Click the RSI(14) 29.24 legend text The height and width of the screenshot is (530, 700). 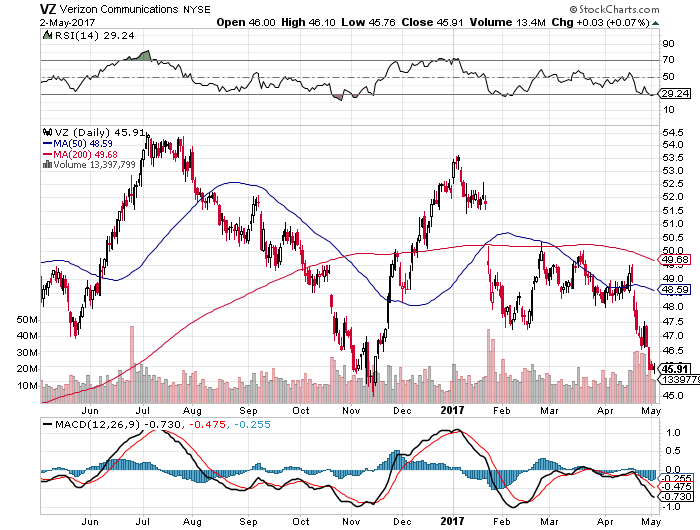coord(95,35)
